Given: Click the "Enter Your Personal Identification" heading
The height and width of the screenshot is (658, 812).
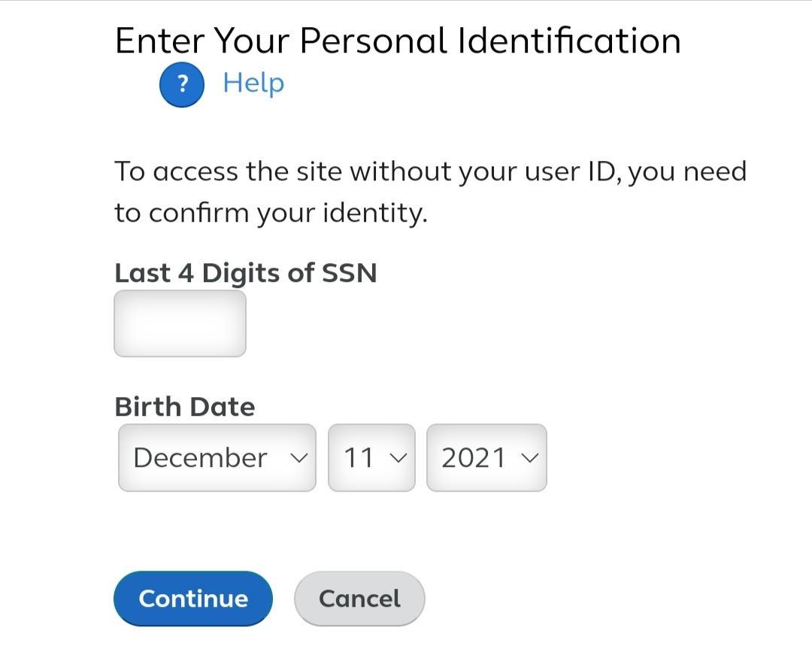Looking at the screenshot, I should [x=397, y=41].
